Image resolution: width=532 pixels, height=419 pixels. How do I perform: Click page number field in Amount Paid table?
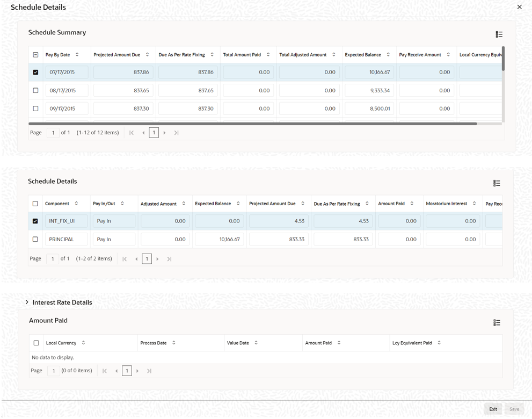(54, 371)
